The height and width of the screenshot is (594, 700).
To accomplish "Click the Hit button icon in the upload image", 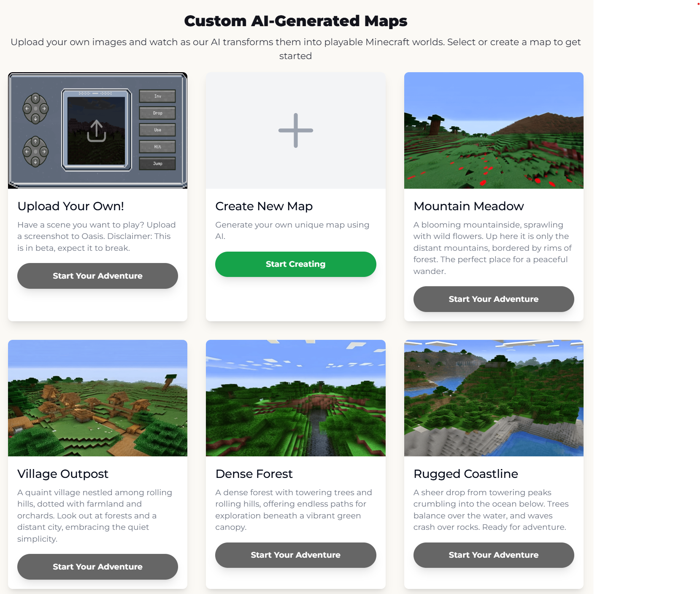I will 157,146.
